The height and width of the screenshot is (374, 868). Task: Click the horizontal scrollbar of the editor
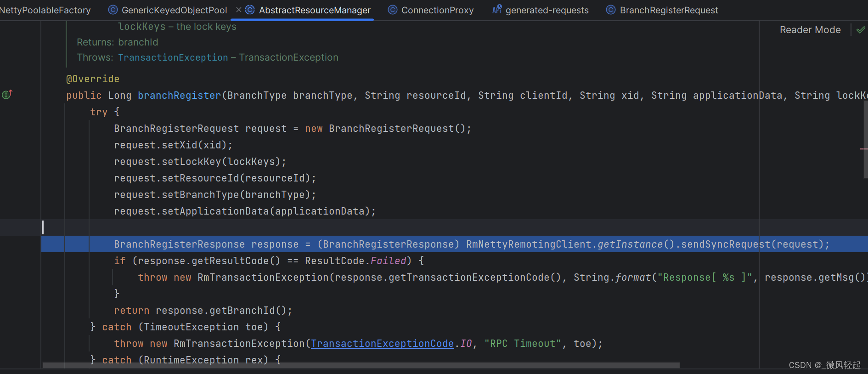[x=361, y=365]
